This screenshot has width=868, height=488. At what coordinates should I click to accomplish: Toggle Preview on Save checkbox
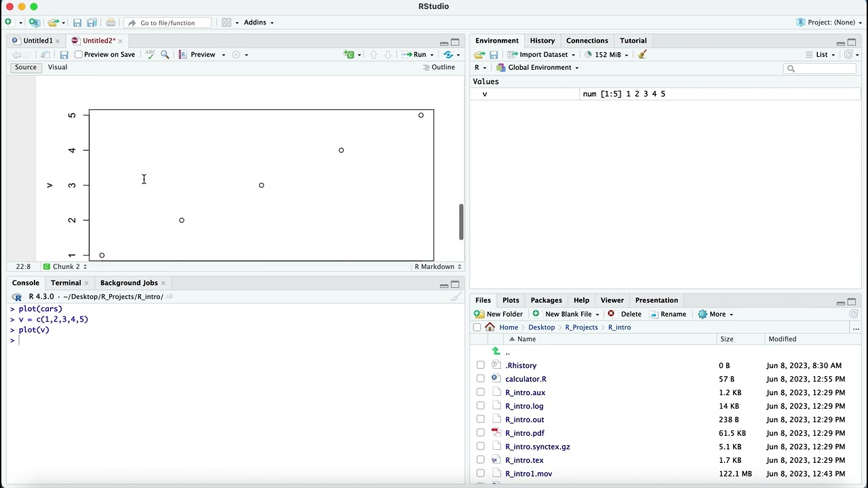(79, 54)
